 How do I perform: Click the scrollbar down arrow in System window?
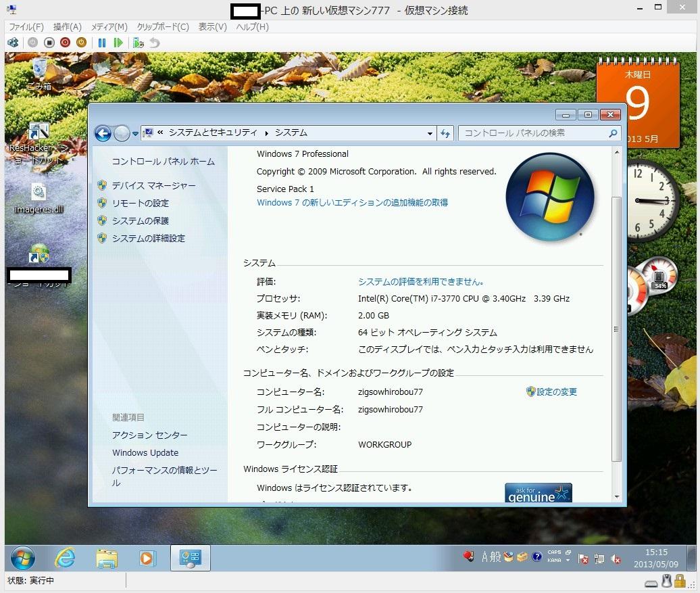[x=616, y=496]
